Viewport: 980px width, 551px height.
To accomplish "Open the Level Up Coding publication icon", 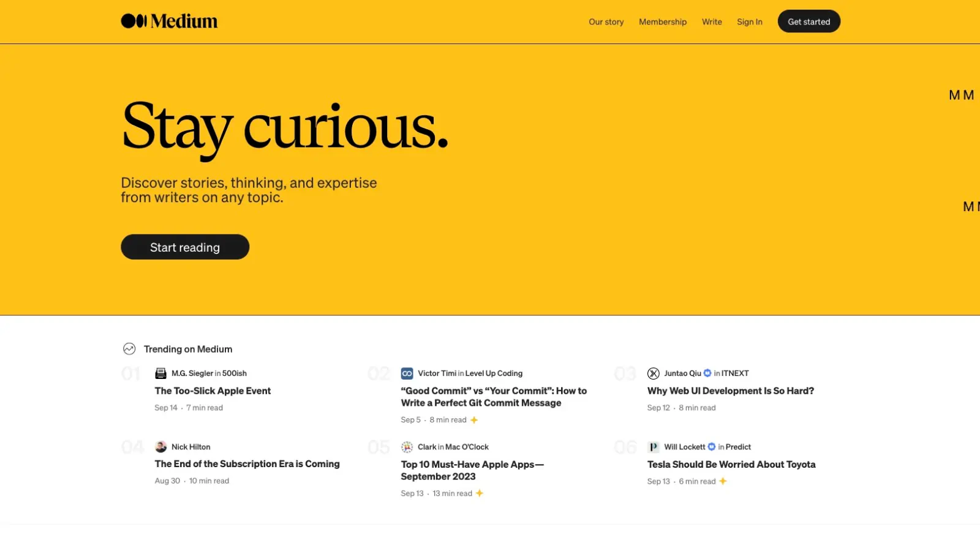I will 407,373.
